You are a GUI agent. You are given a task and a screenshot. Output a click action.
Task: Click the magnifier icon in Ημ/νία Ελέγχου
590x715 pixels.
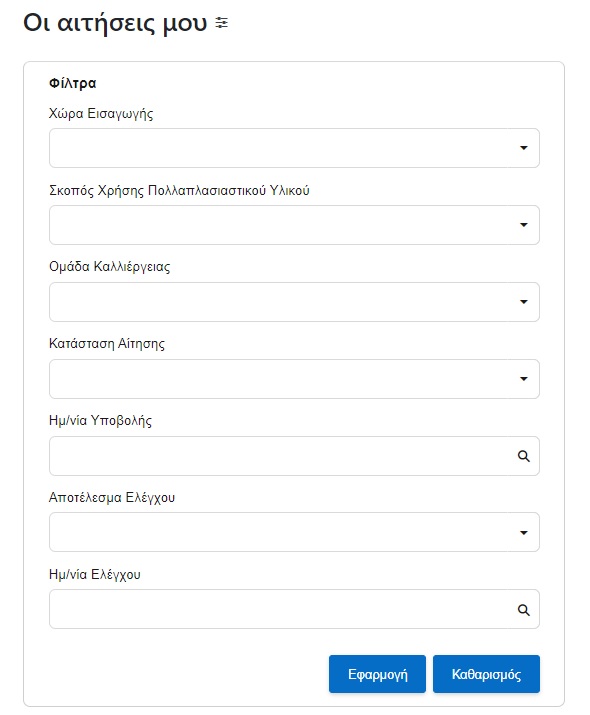point(523,610)
